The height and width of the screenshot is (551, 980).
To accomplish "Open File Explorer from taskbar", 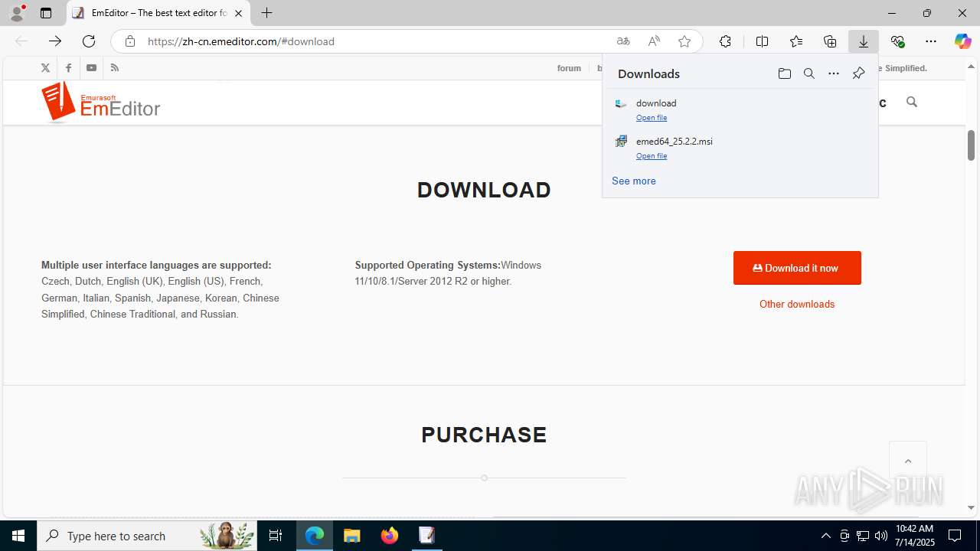I will click(352, 536).
